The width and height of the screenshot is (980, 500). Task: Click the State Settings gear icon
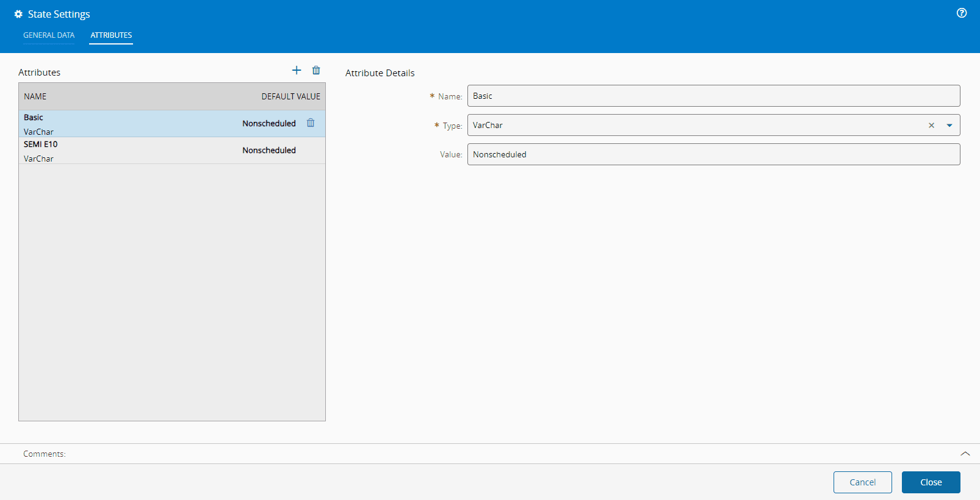coord(18,14)
